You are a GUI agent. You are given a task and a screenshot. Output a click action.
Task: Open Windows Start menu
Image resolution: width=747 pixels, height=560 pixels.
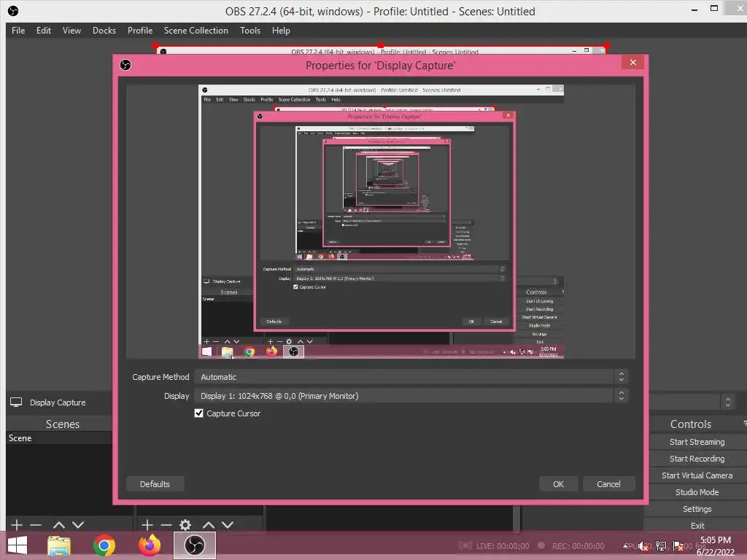click(x=18, y=545)
